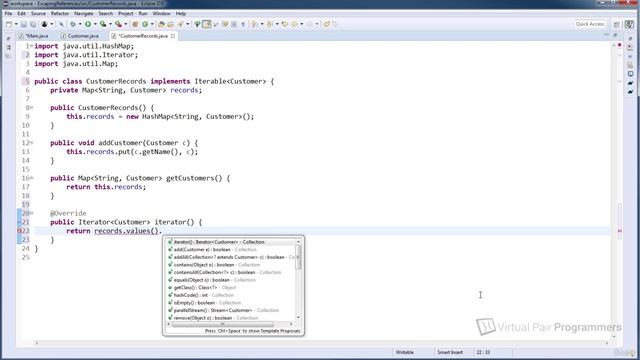Click the Back navigation arrow icon
Viewport: 640px width, 360px height.
click(295, 24)
